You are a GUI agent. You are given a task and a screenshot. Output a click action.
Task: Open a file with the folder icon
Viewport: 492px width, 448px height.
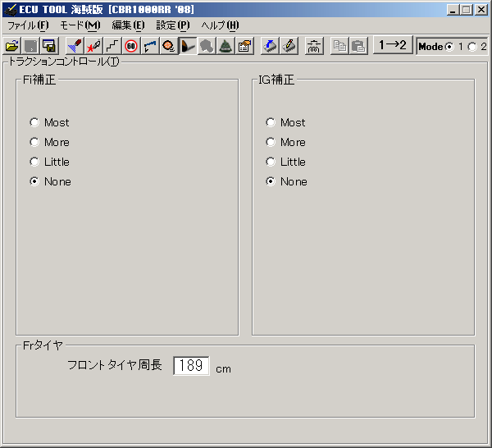(x=12, y=46)
